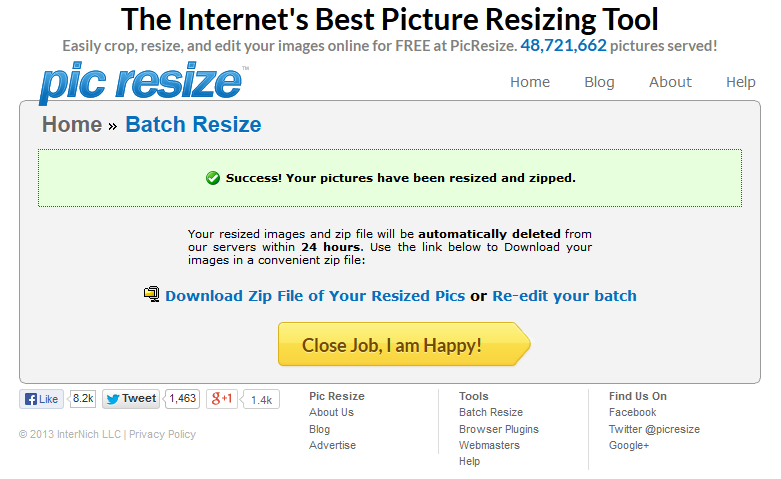The image size is (781, 479).
Task: Click the green success checkmark icon
Action: coord(213,178)
